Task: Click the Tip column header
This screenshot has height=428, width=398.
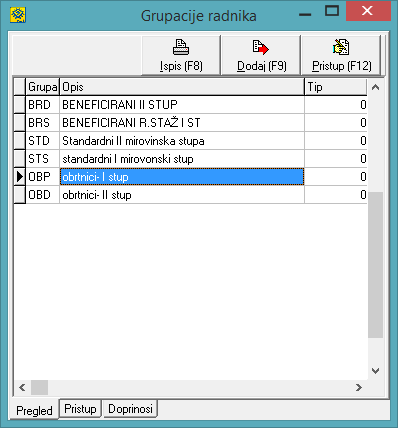Action: pyautogui.click(x=336, y=87)
